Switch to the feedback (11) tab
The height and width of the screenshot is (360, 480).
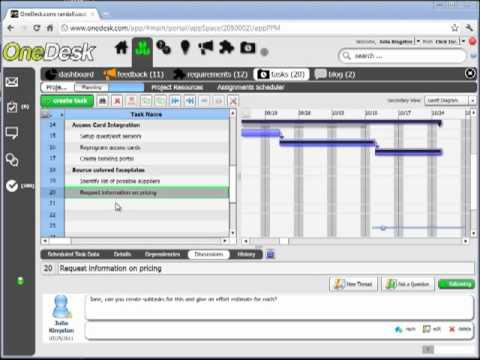[134, 74]
